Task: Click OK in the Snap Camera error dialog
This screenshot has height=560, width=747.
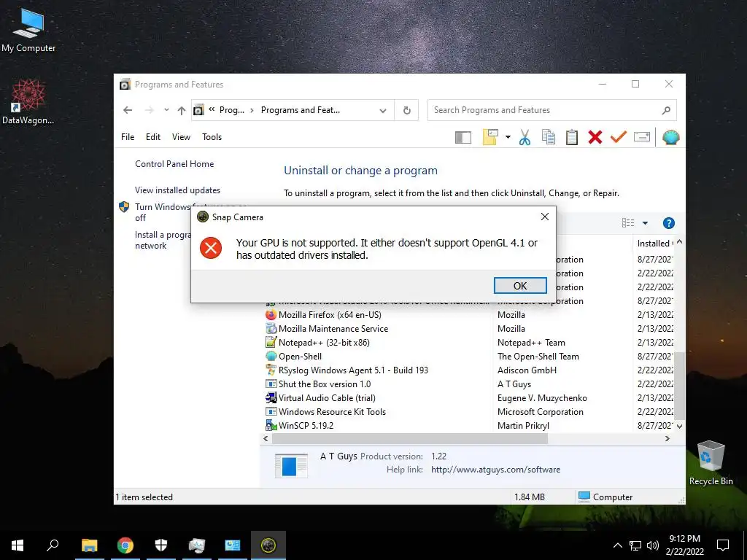Action: click(x=519, y=286)
